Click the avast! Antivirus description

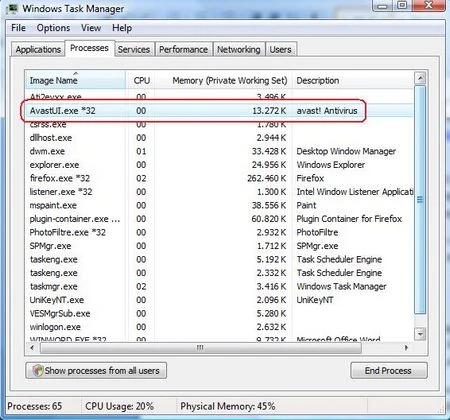coord(327,111)
